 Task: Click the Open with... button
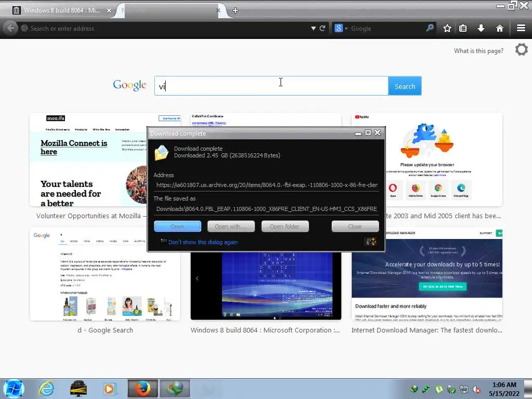point(231,227)
